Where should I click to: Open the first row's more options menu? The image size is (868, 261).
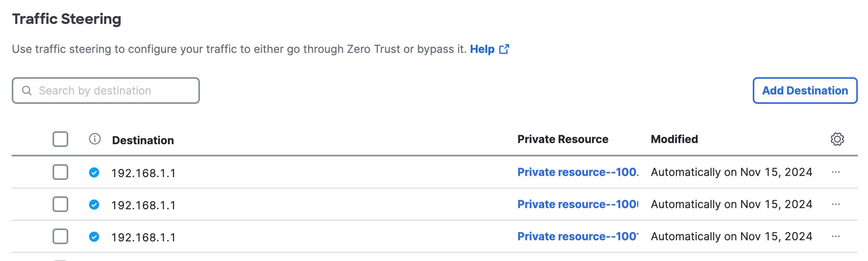coord(836,172)
